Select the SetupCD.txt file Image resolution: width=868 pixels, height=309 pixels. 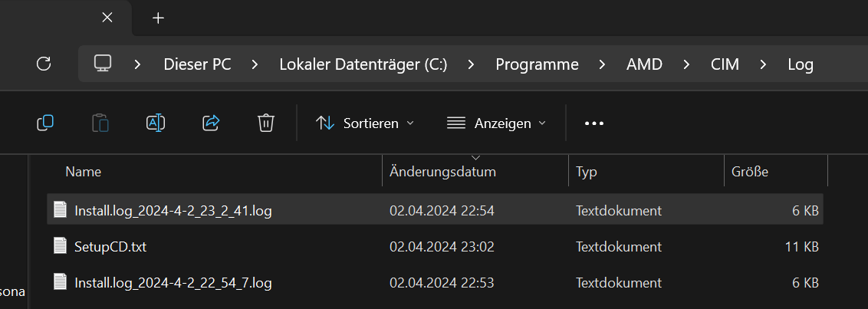tap(110, 246)
